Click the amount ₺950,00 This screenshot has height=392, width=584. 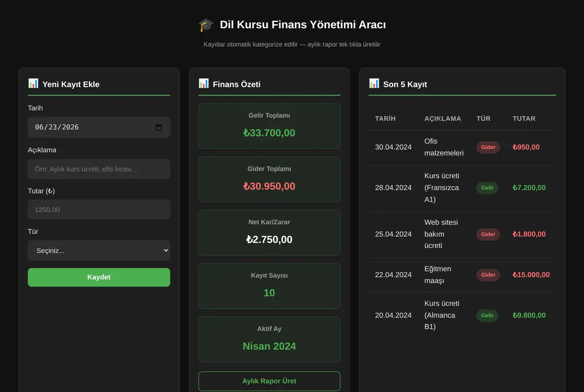pos(526,147)
